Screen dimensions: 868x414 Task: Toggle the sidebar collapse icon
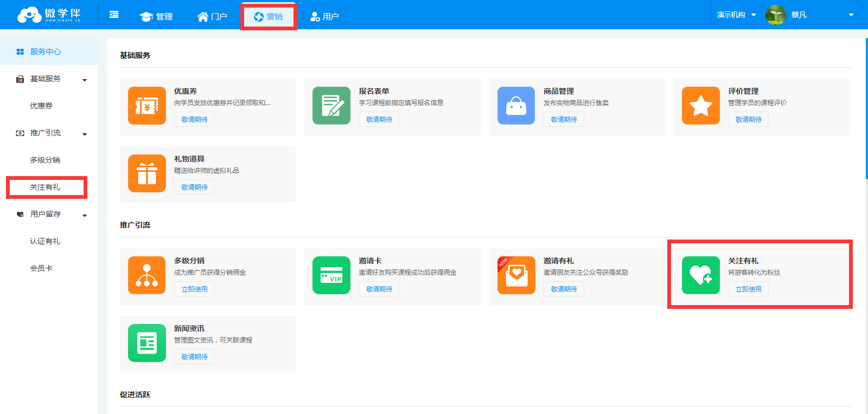pos(114,15)
